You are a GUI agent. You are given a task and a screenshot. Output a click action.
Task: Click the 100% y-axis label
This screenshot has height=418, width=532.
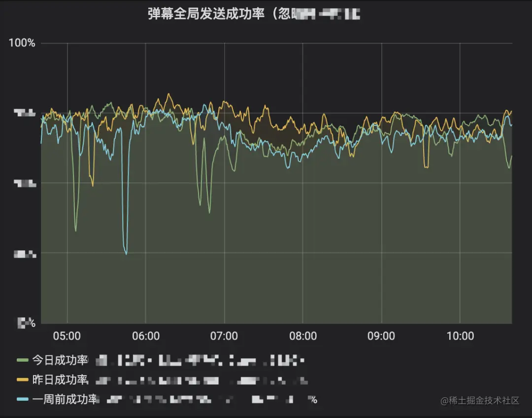22,43
